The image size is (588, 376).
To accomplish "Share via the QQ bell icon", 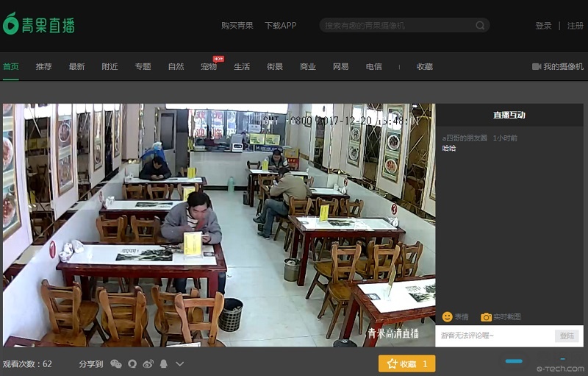I will [x=164, y=364].
